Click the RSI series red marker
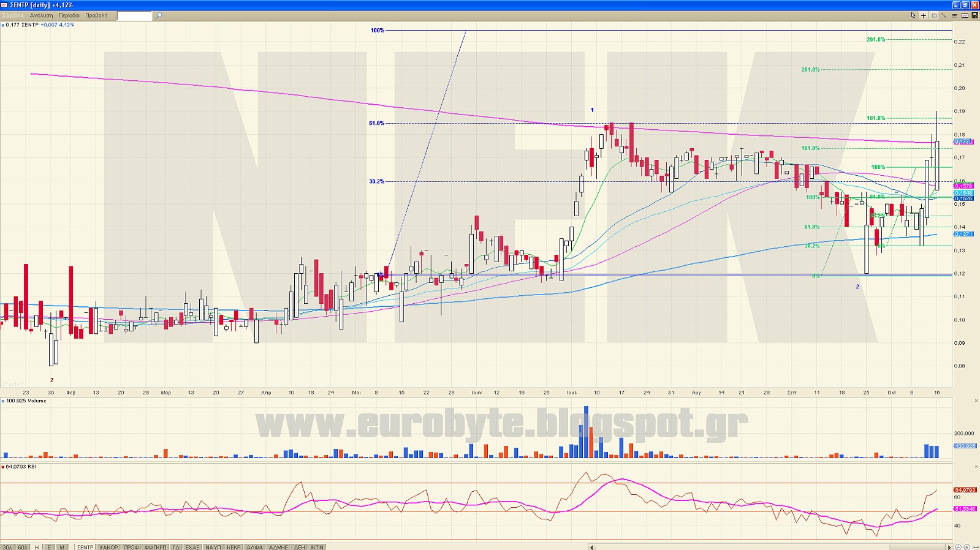Screen dimensions: 980x550 tap(3, 467)
